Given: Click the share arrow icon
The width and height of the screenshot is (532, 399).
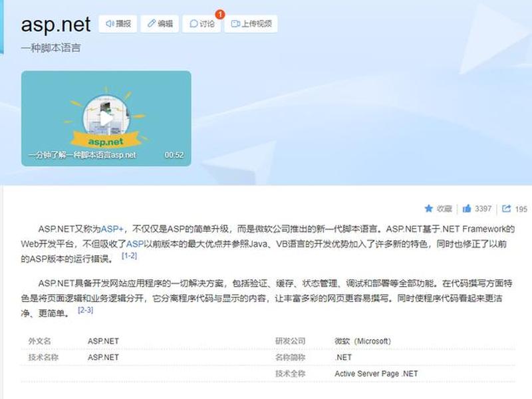Looking at the screenshot, I should coord(506,208).
